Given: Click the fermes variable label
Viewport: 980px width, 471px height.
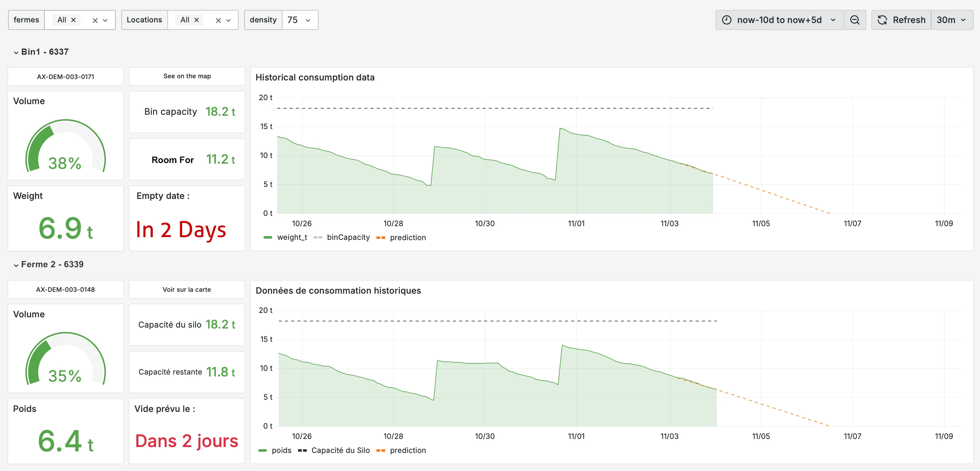Looking at the screenshot, I should pyautogui.click(x=26, y=20).
